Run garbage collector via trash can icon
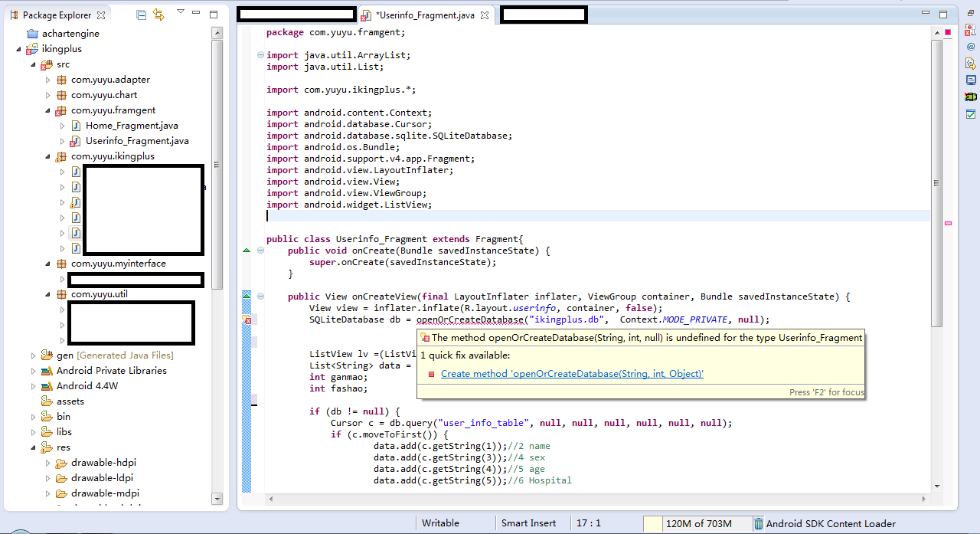Image resolution: width=980 pixels, height=534 pixels. coord(758,524)
